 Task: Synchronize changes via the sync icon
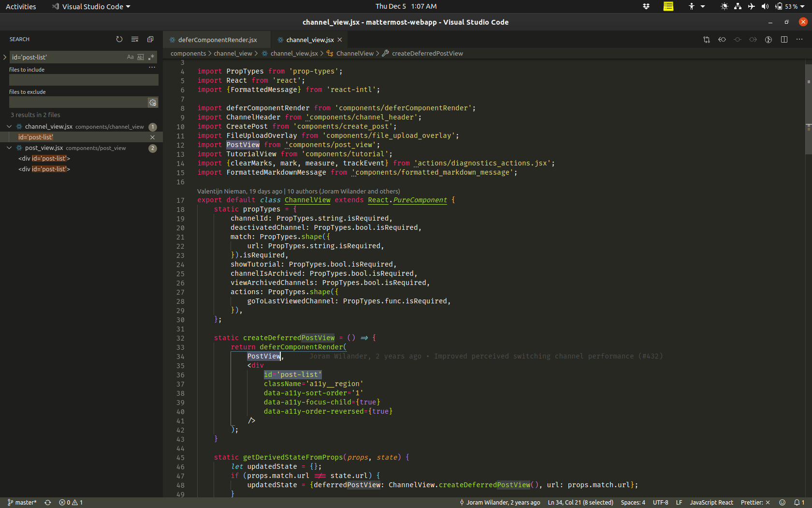click(47, 502)
